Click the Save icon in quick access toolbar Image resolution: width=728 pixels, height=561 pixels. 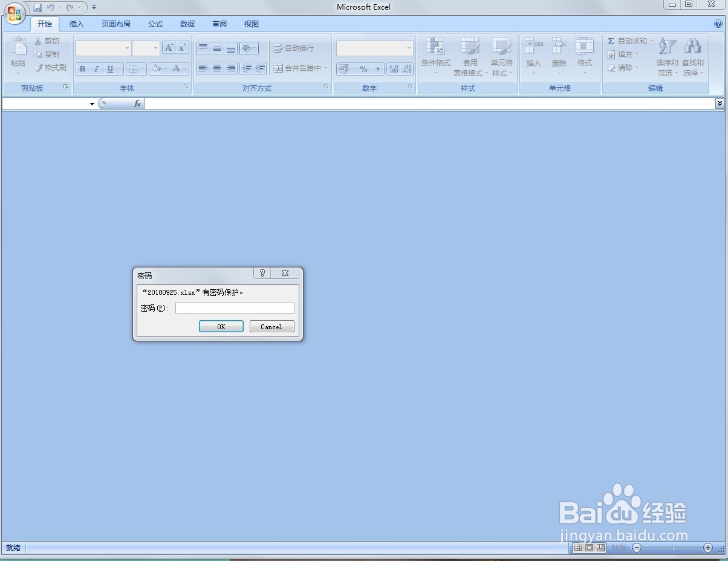[37, 8]
